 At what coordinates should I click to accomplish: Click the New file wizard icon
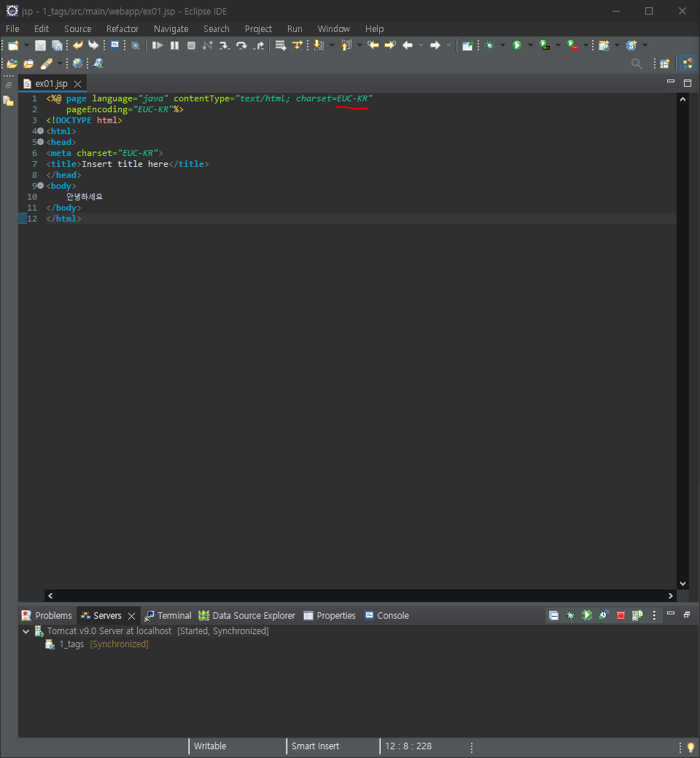click(13, 45)
